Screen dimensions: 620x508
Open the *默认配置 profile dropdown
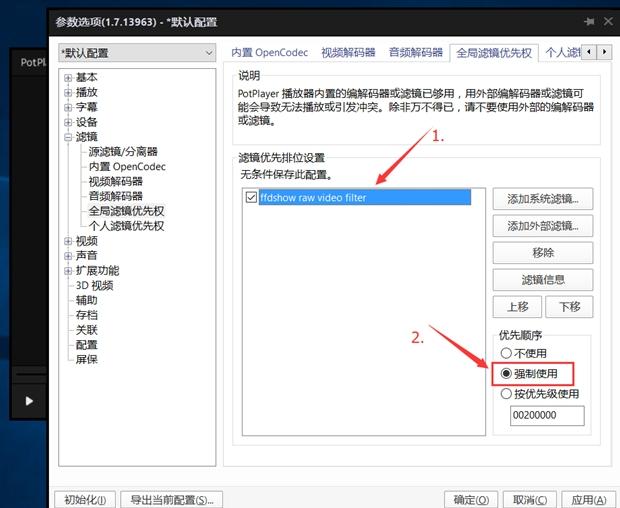[137, 53]
